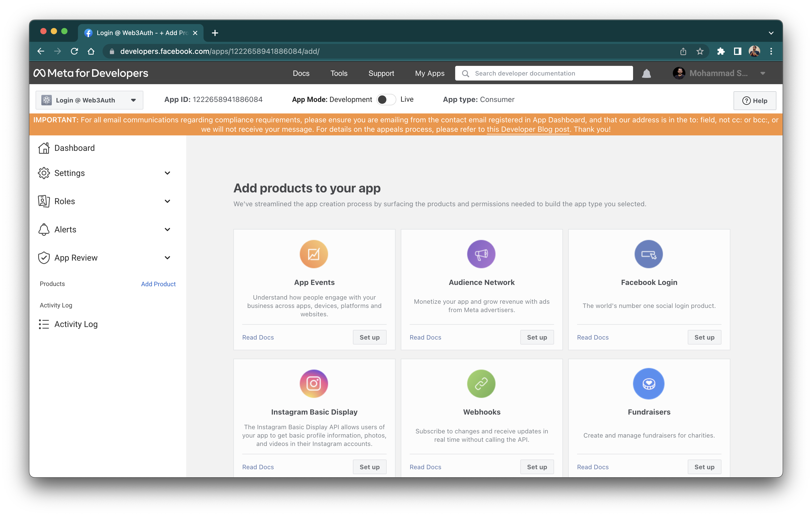Screen dimensions: 812x516
Task: Set up Facebook Login product
Action: click(x=704, y=337)
